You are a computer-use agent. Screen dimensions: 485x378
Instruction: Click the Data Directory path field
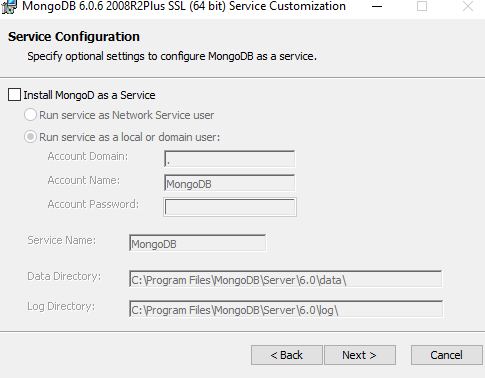286,279
